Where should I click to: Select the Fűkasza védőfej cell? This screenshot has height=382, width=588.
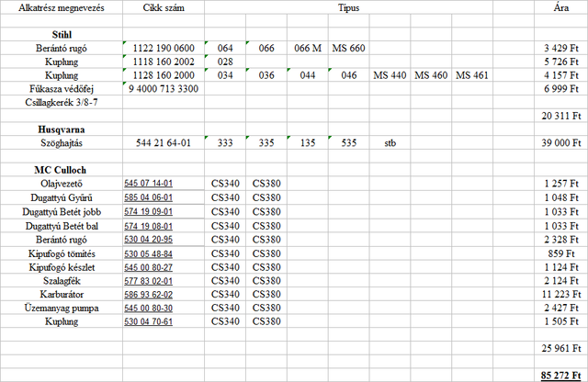62,89
